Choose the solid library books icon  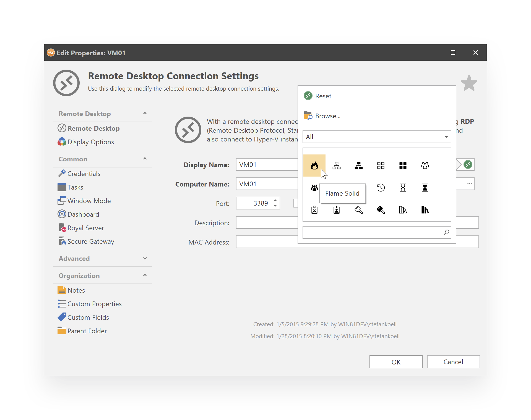click(425, 210)
